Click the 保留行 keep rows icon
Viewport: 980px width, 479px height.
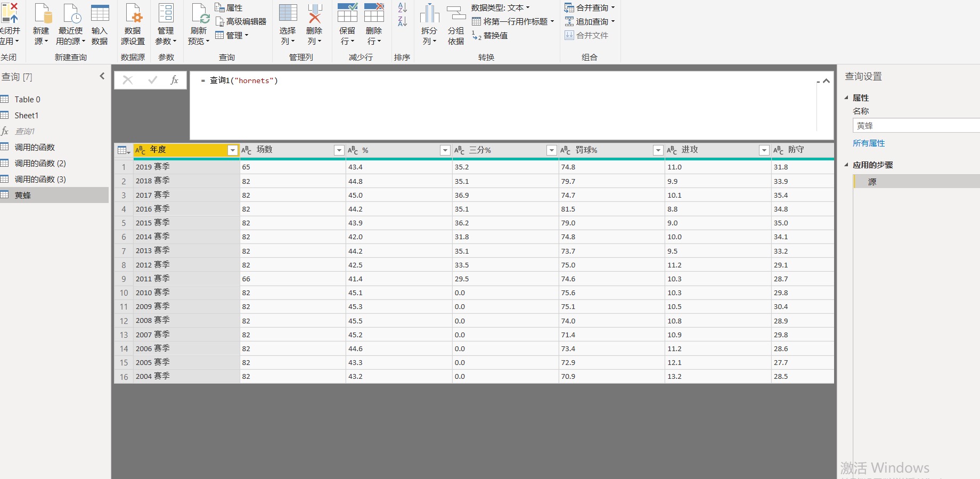tap(347, 14)
